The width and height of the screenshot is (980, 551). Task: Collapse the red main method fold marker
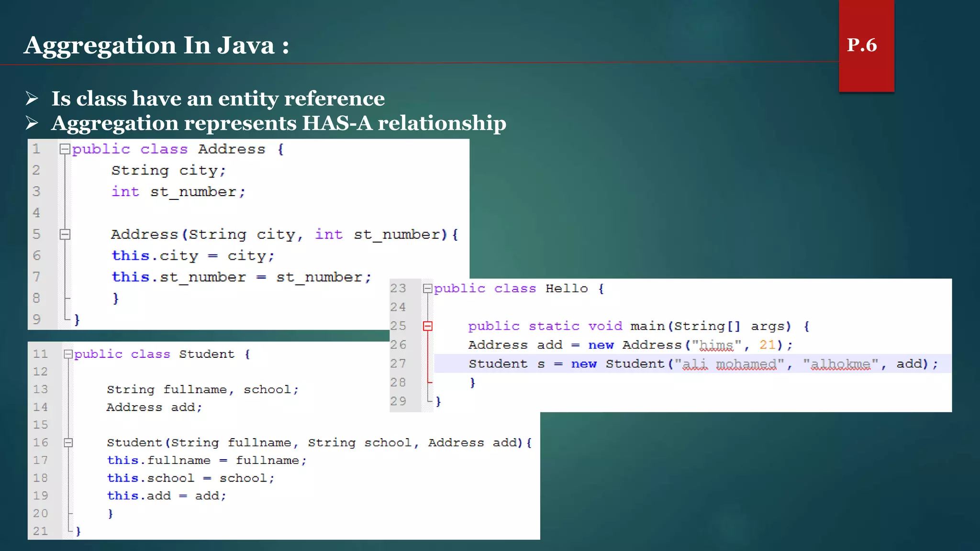tap(427, 326)
